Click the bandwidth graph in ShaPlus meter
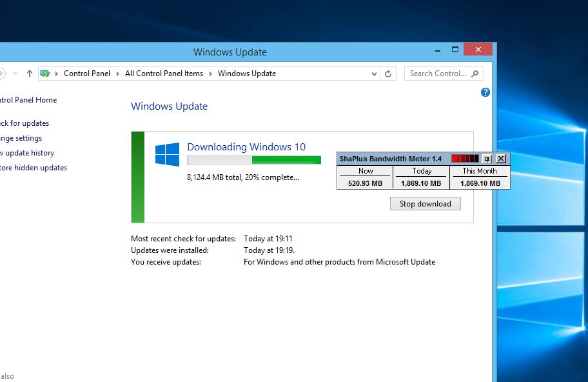The height and width of the screenshot is (382, 588). (x=466, y=158)
